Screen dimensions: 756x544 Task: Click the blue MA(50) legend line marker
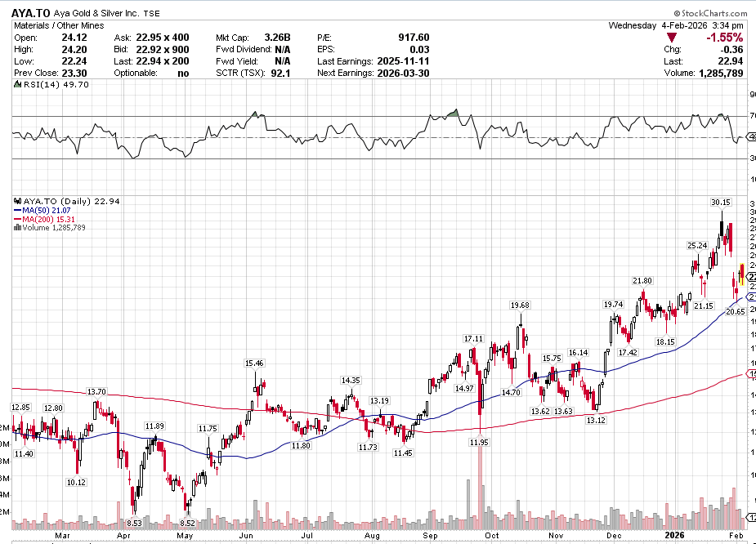[17, 210]
